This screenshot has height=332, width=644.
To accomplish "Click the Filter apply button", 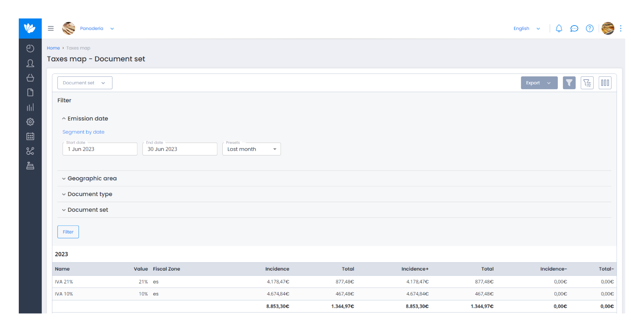I will pyautogui.click(x=68, y=232).
